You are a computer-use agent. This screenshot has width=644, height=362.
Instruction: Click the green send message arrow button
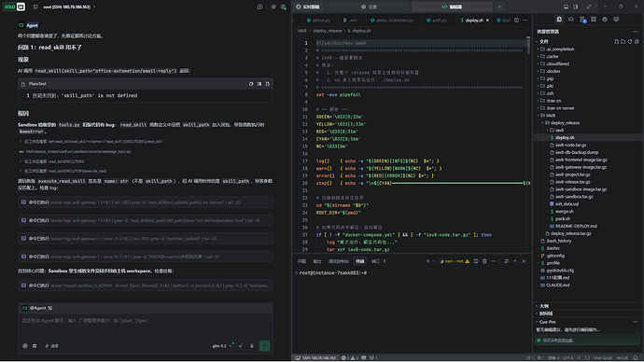coord(264,346)
